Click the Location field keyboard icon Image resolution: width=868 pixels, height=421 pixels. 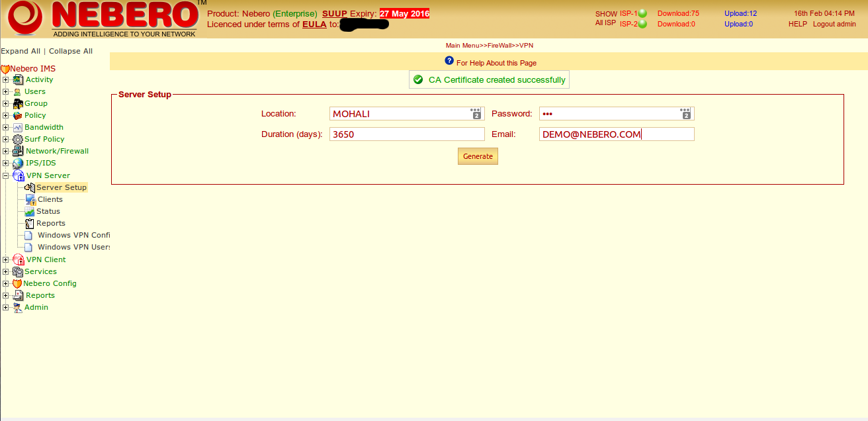coord(476,113)
